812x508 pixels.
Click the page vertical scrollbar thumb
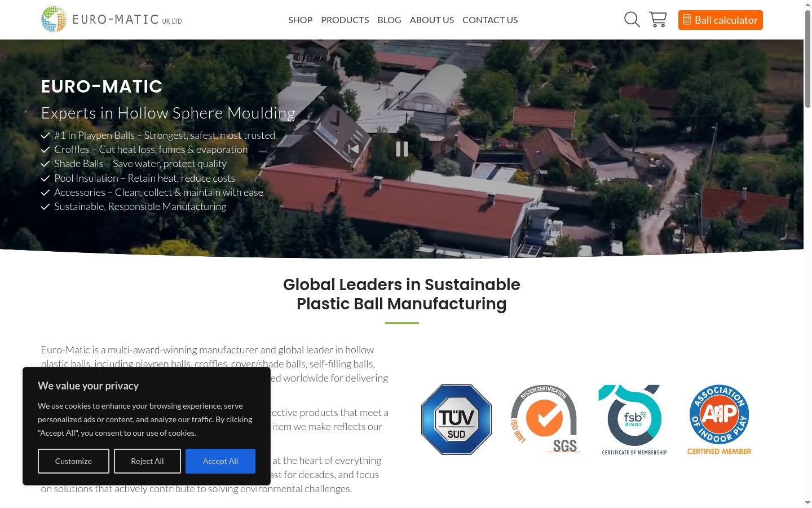(807, 59)
